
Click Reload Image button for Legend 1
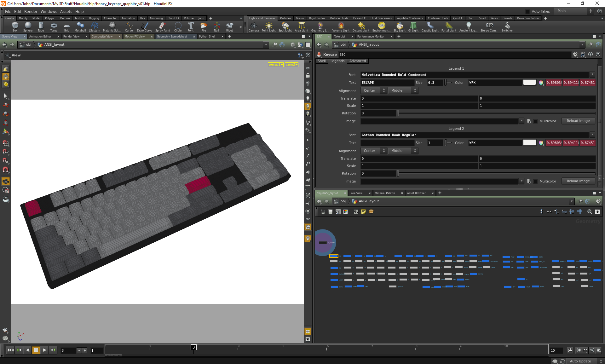click(x=578, y=121)
